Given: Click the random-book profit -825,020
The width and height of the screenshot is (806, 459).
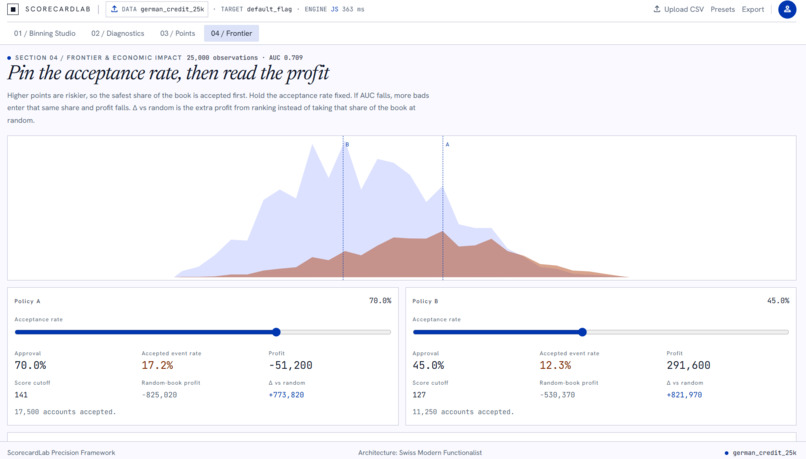Looking at the screenshot, I should [159, 395].
